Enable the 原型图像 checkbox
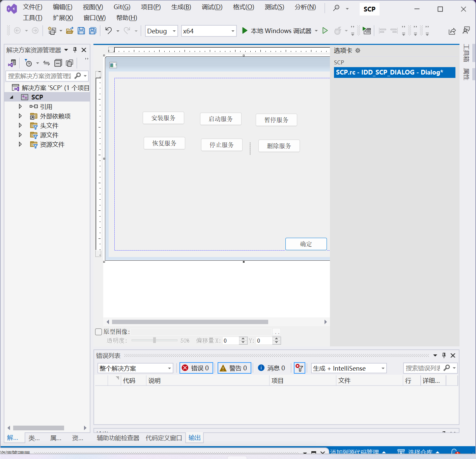Screen dimensions: 476x459 pos(99,332)
